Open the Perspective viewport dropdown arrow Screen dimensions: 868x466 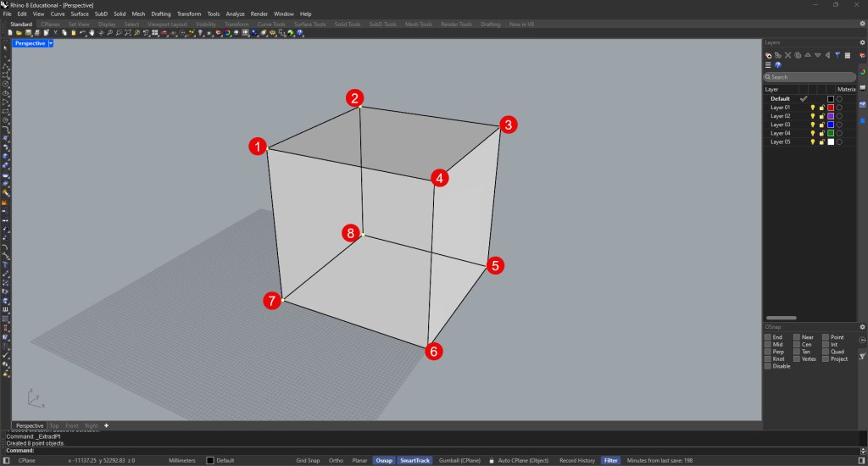pos(51,42)
